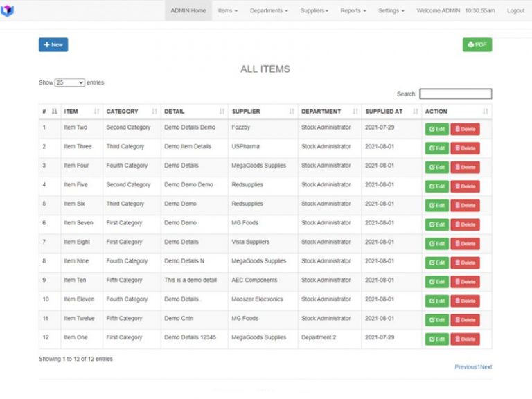The image size is (532, 399).
Task: Open the Reports menu
Action: pos(353,11)
